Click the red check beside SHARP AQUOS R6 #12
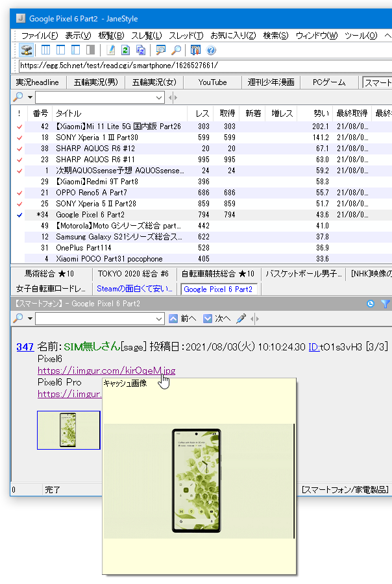 click(19, 149)
